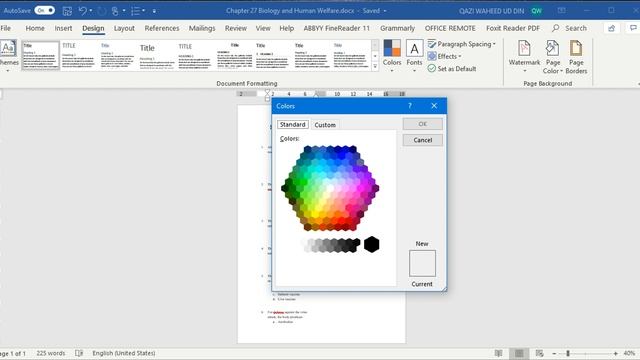Click the Comments icon at top right
The width and height of the screenshot is (640, 360).
click(x=633, y=28)
